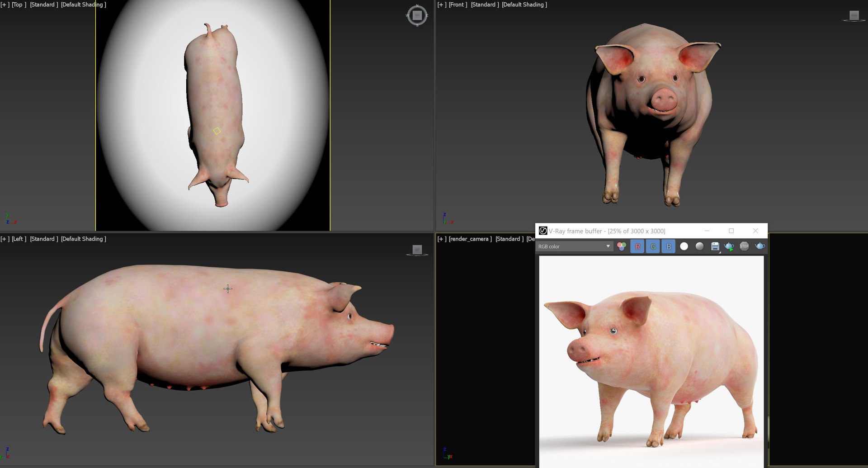
Task: Save the rendered image from frame buffer
Action: [x=715, y=246]
